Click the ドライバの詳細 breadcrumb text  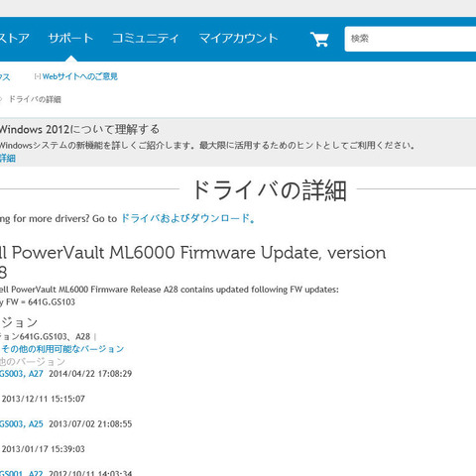(35, 99)
